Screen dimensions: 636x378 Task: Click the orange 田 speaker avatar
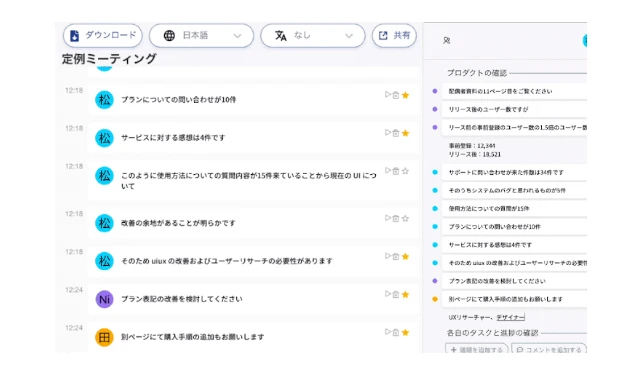click(x=104, y=337)
